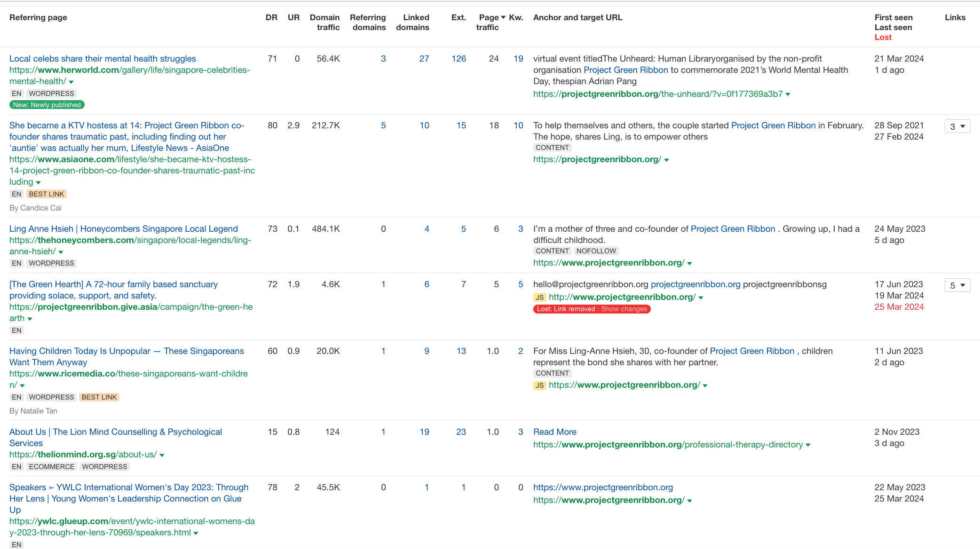Viewport: 980px width, 549px height.
Task: Expand ywlc.glueup.com speakers URL caret
Action: [x=196, y=533]
